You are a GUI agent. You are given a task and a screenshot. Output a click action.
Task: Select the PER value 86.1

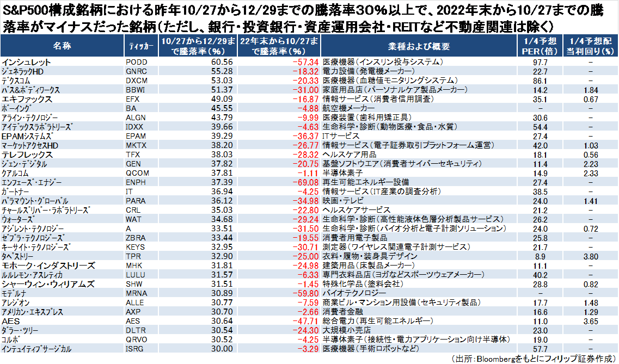point(540,81)
